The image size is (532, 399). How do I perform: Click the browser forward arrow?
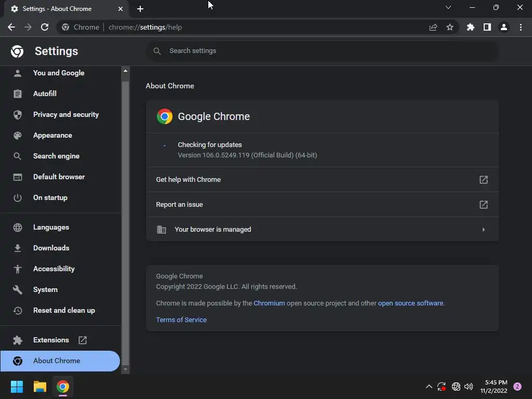pos(28,27)
